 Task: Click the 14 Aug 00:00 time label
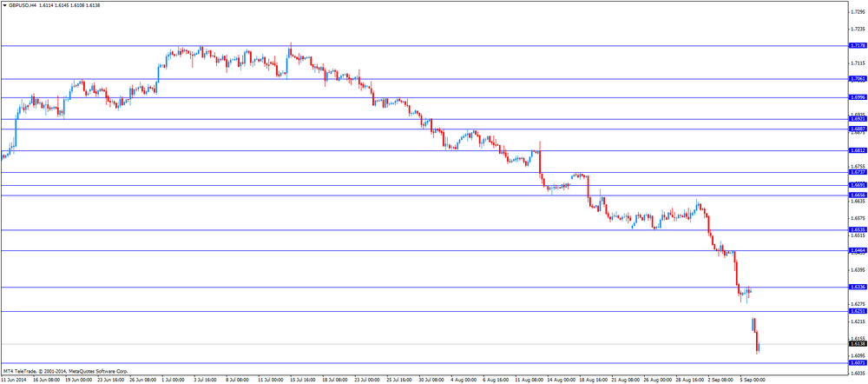click(563, 381)
